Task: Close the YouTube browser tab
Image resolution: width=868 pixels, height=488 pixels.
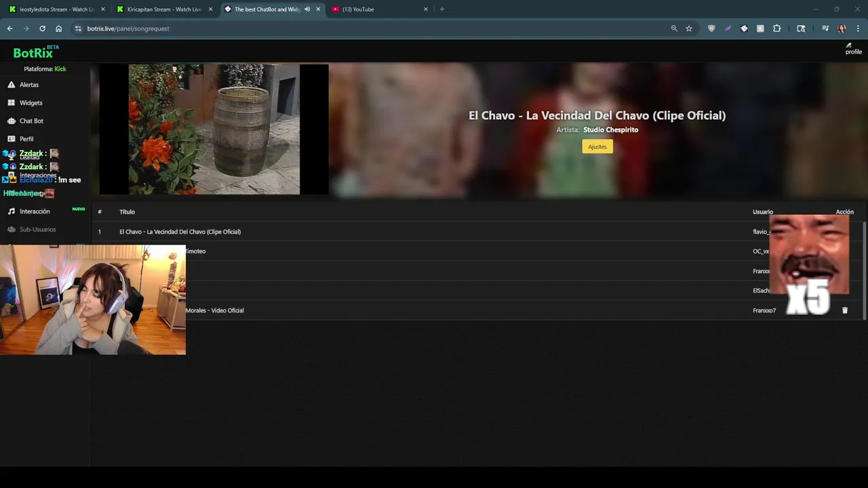Action: 426,9
